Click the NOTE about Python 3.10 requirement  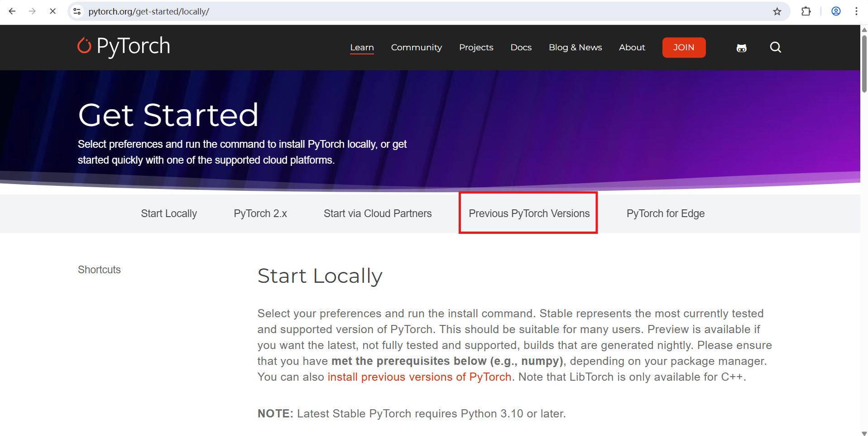pos(412,414)
